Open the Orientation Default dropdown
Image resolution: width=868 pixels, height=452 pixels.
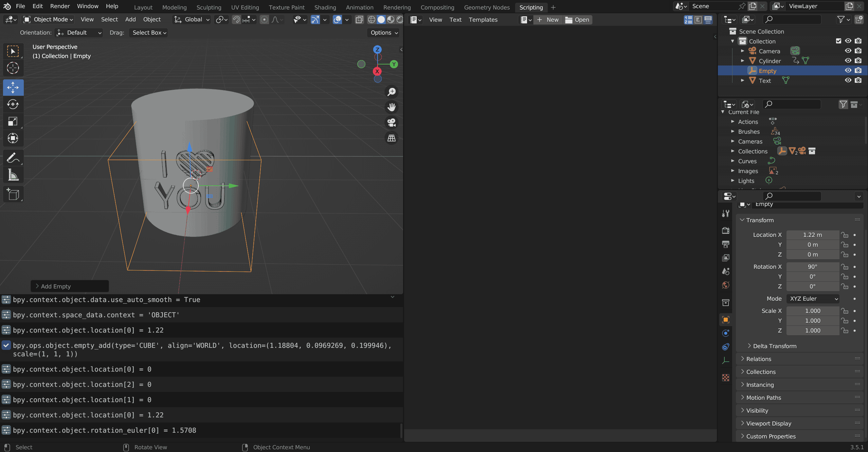point(79,33)
